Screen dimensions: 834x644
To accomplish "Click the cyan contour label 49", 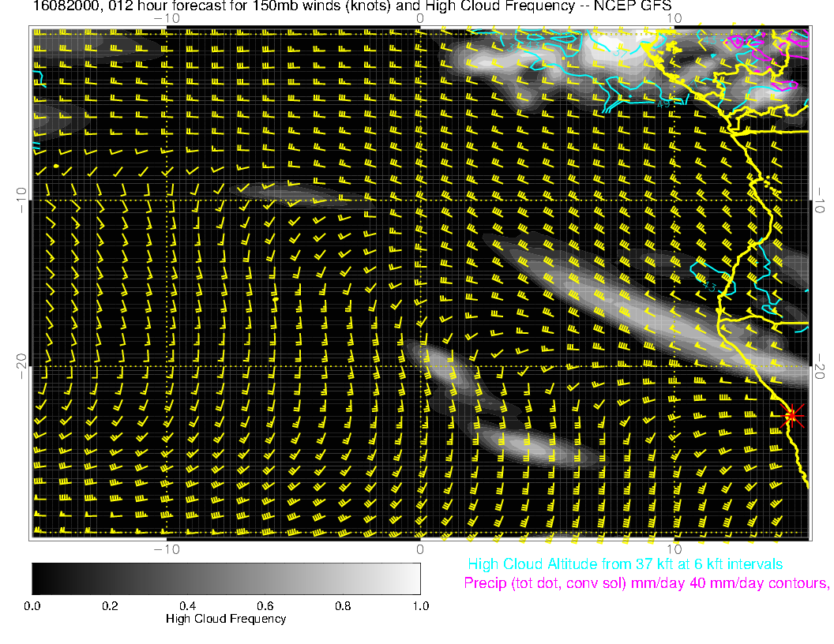I will point(665,103).
